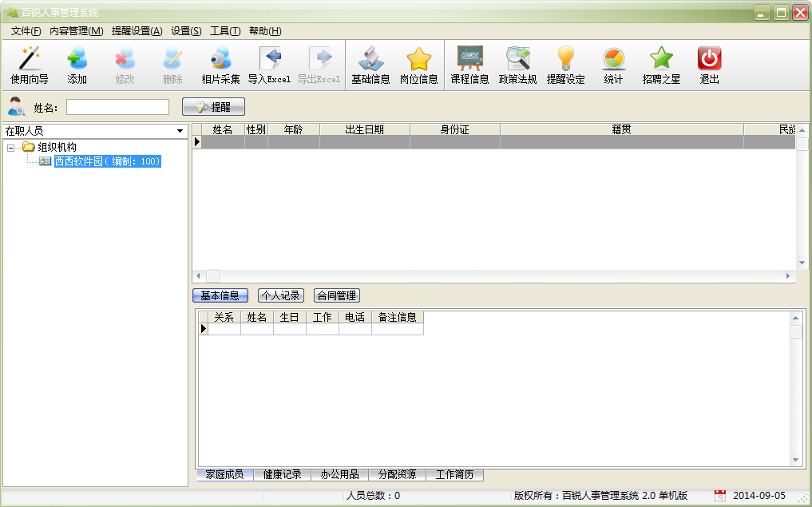Select 西西软件园 in organization tree
812x507 pixels.
point(108,161)
